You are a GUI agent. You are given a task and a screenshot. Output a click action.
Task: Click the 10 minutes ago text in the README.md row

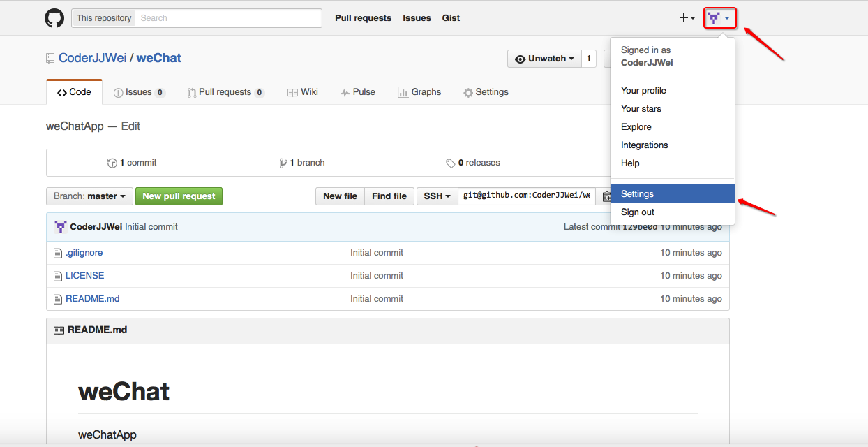tap(691, 299)
